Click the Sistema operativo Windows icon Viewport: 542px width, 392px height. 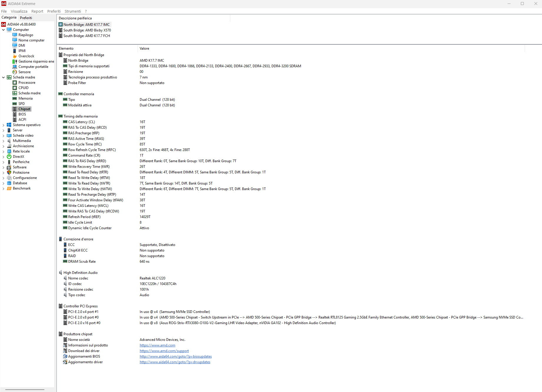9,125
